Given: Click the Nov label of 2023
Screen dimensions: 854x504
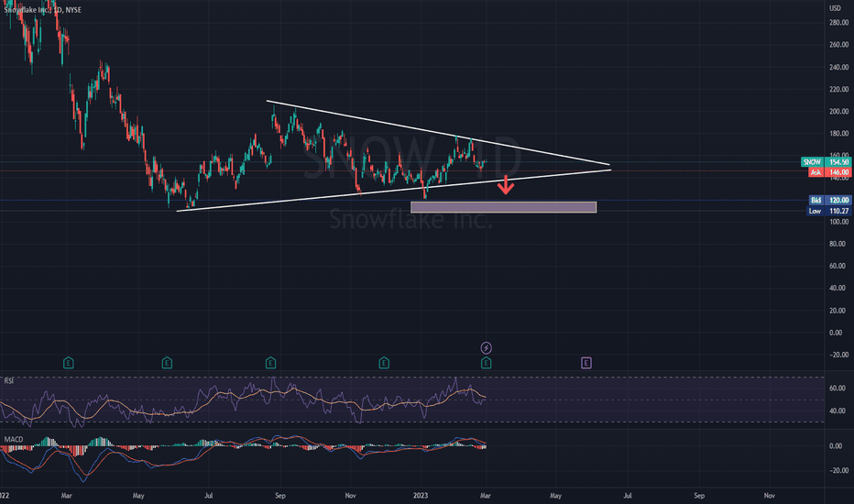Looking at the screenshot, I should 769,495.
